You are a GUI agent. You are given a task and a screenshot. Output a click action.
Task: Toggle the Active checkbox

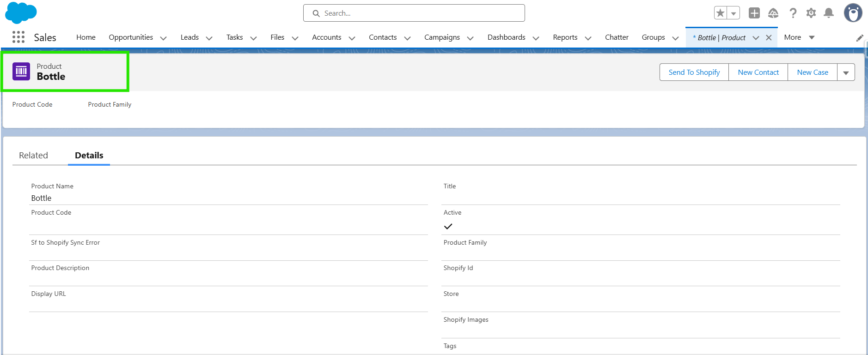(448, 226)
